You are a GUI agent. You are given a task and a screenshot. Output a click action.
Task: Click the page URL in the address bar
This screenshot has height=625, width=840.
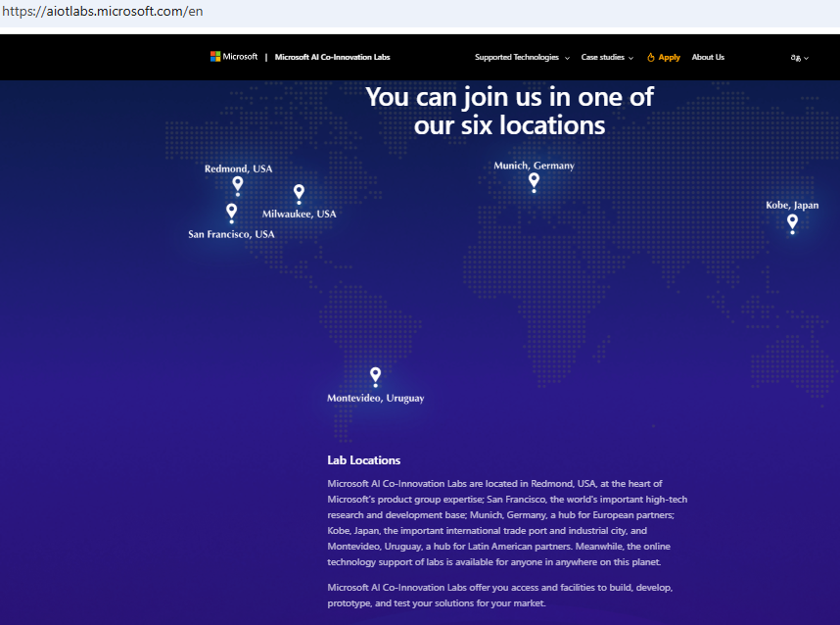pos(103,11)
